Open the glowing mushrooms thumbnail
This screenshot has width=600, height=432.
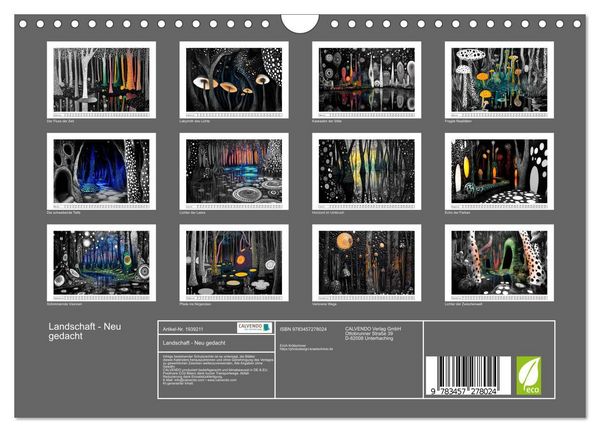point(234,80)
